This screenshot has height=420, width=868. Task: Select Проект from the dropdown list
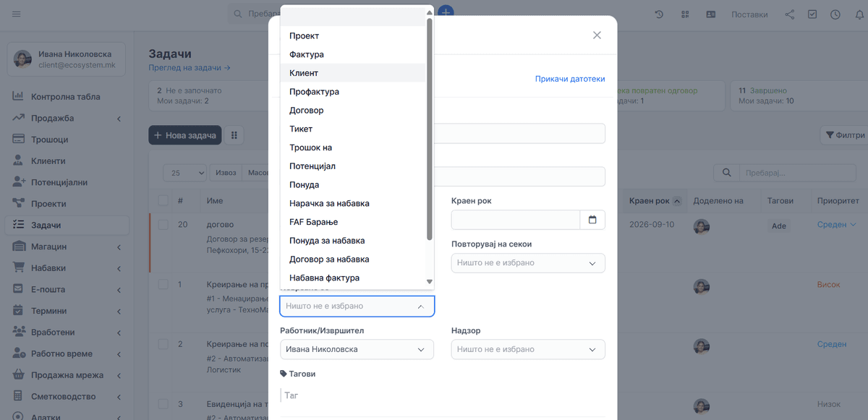coord(353,36)
